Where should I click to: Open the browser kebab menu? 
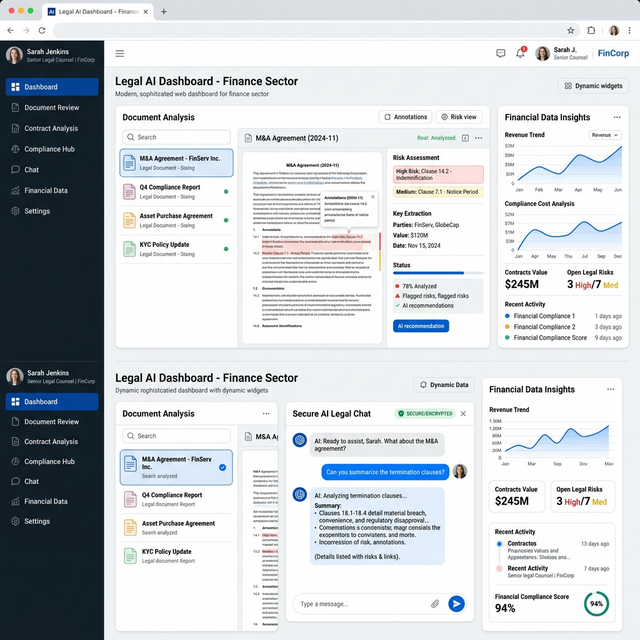(630, 30)
